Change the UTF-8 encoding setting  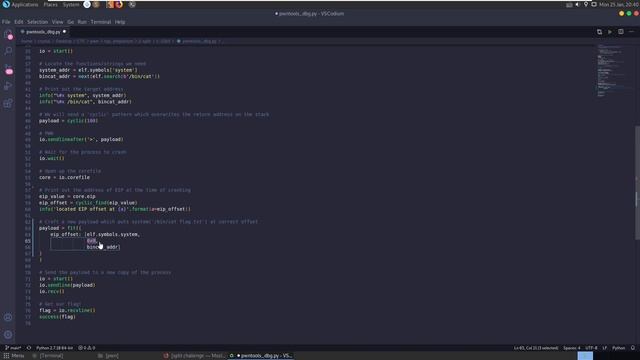coord(591,348)
